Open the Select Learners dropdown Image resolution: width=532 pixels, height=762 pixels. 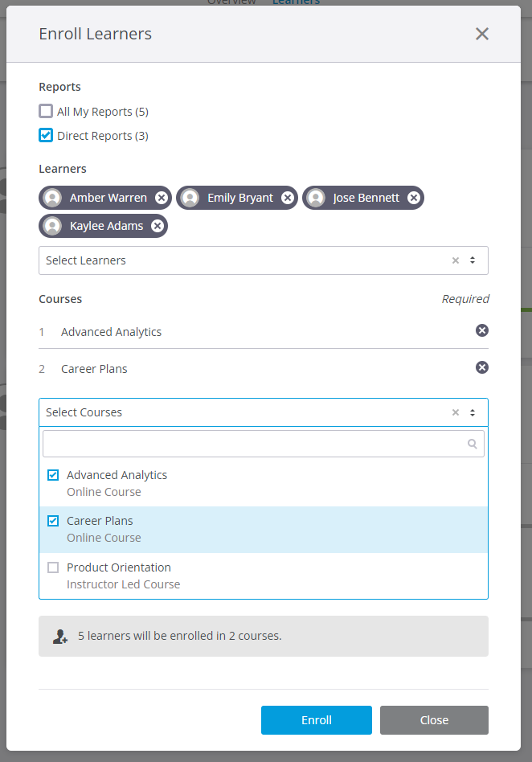[264, 260]
